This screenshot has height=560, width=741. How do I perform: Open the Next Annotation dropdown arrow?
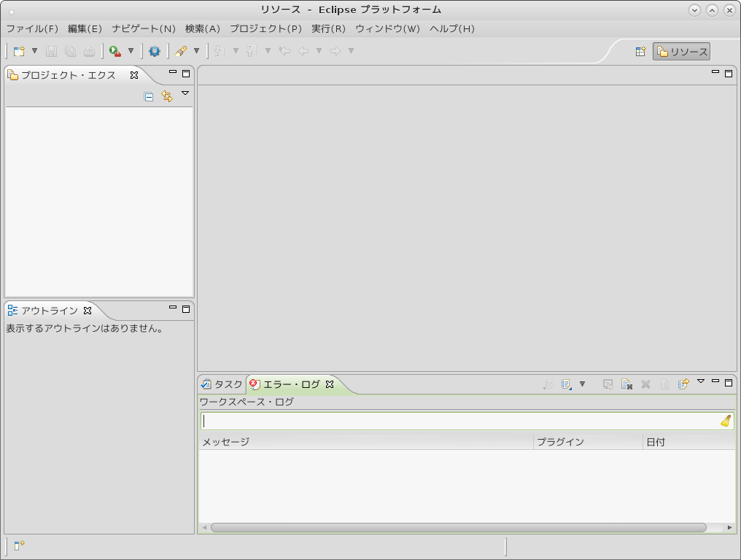pyautogui.click(x=236, y=50)
